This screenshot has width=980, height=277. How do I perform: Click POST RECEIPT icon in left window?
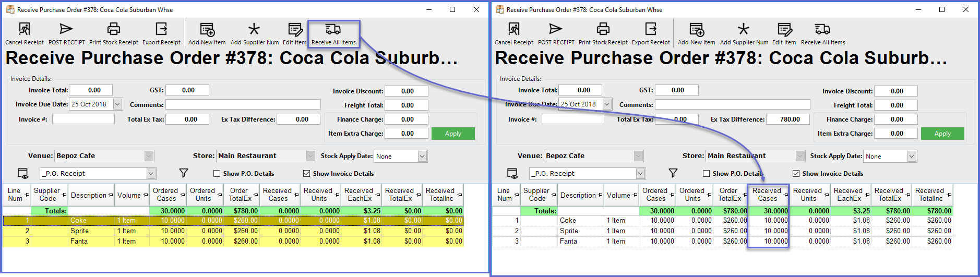coord(66,29)
